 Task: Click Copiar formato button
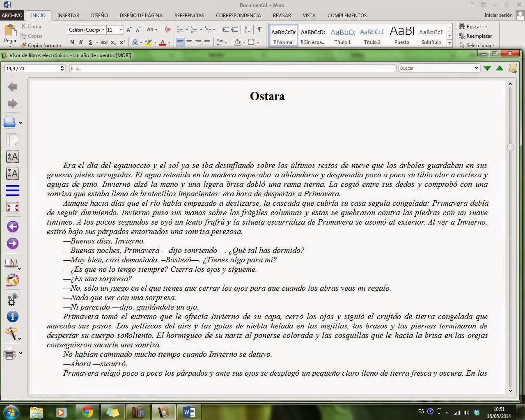(41, 45)
